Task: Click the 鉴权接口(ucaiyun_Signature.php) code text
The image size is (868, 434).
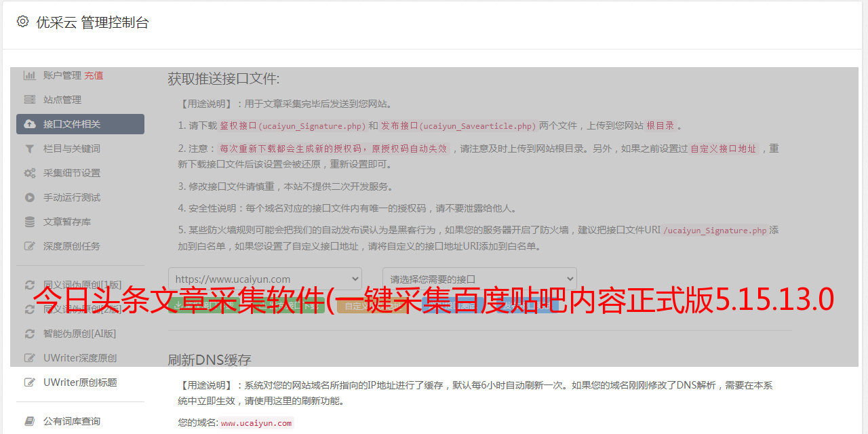Action: (293, 126)
